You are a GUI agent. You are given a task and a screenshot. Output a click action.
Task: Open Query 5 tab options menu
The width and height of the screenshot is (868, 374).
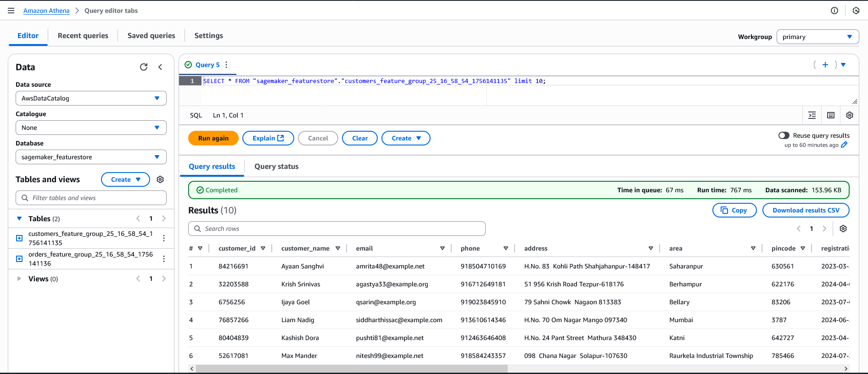tap(226, 65)
